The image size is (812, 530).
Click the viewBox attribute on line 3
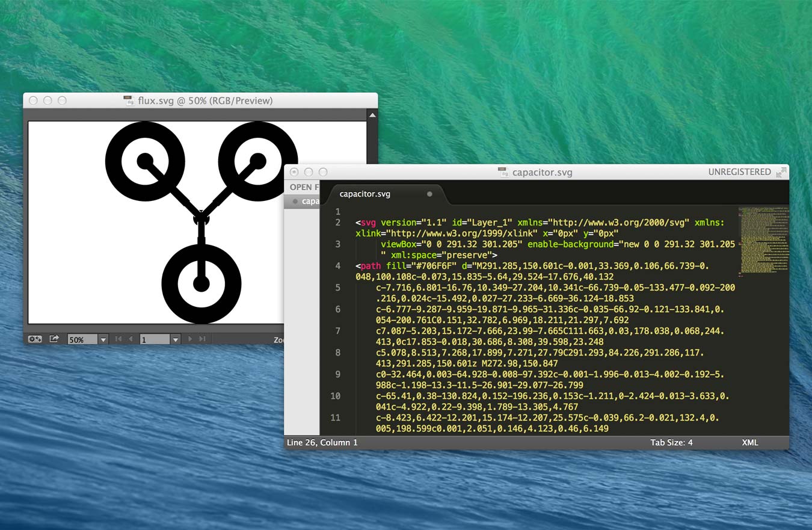398,244
